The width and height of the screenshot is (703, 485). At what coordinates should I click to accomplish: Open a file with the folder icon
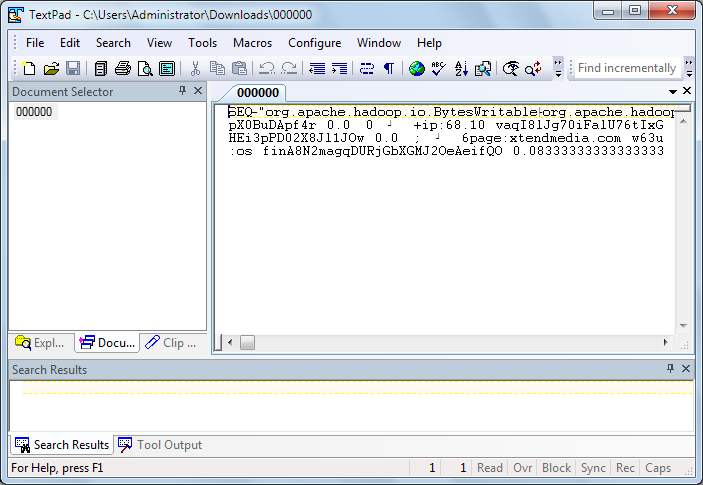coord(51,68)
